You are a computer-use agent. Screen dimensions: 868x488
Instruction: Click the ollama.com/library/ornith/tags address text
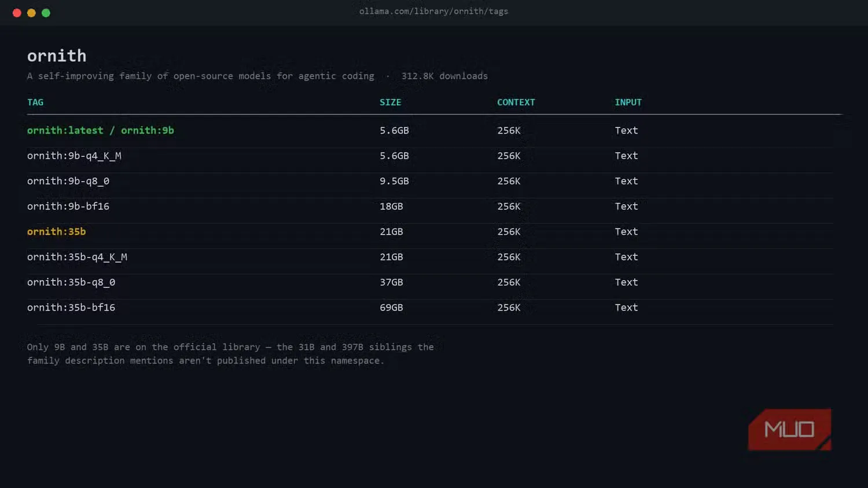433,11
